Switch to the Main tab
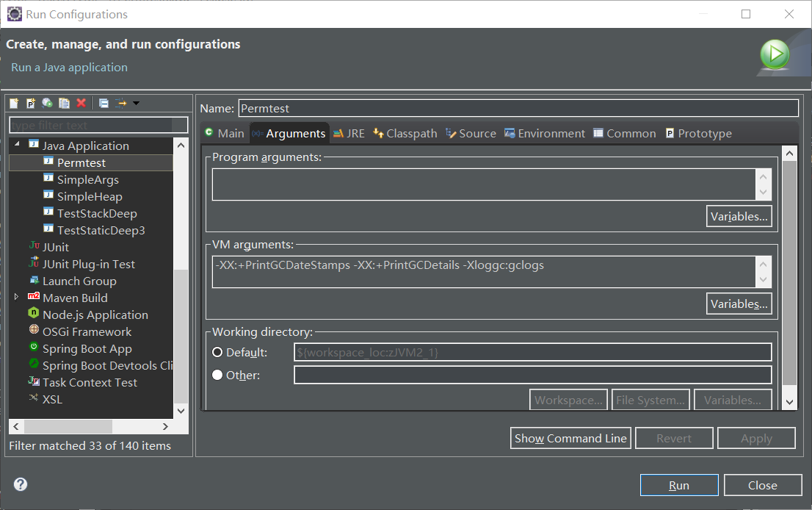The width and height of the screenshot is (812, 510). (x=224, y=133)
